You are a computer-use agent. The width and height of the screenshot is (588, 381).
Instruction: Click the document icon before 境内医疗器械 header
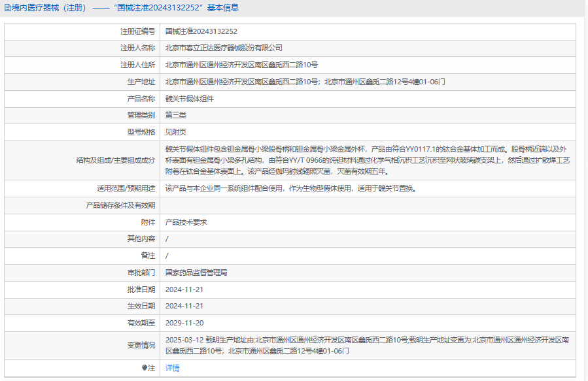7,8
